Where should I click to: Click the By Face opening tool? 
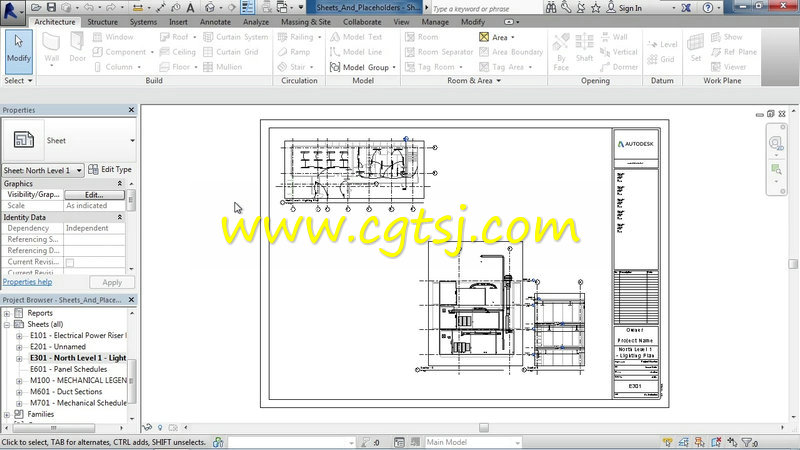561,52
